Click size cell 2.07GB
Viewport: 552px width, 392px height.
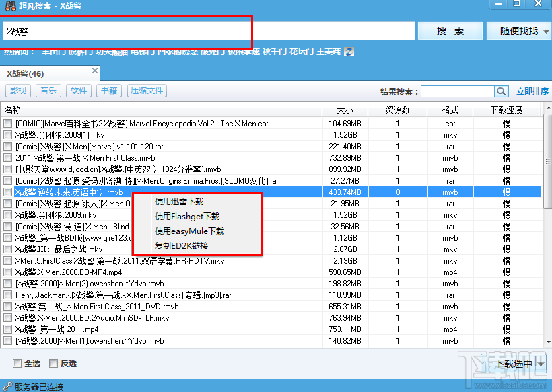click(345, 249)
